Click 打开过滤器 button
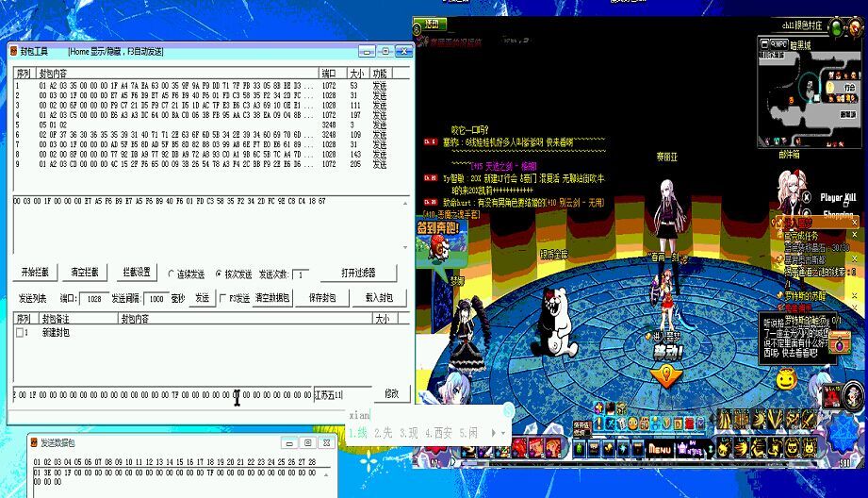 (x=358, y=273)
